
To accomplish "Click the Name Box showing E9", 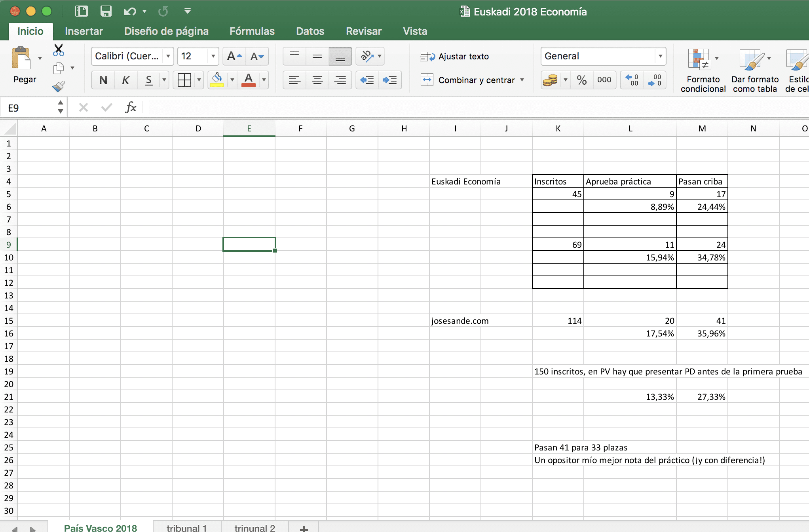I will tap(30, 108).
